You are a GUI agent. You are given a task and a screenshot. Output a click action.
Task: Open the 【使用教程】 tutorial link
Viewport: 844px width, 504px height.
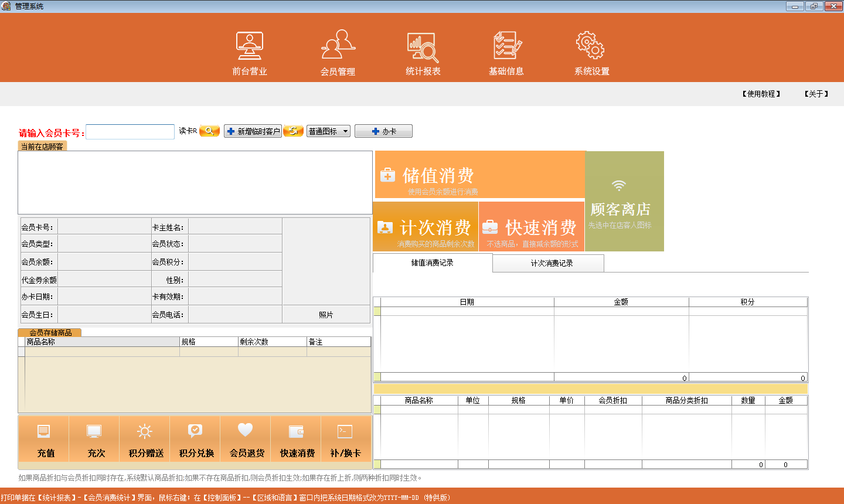761,94
